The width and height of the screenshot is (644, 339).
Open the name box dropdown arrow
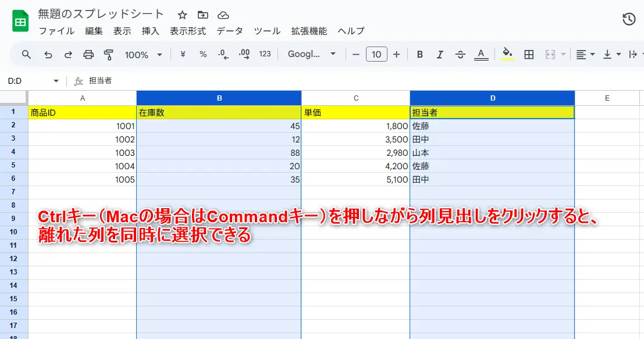pyautogui.click(x=56, y=81)
